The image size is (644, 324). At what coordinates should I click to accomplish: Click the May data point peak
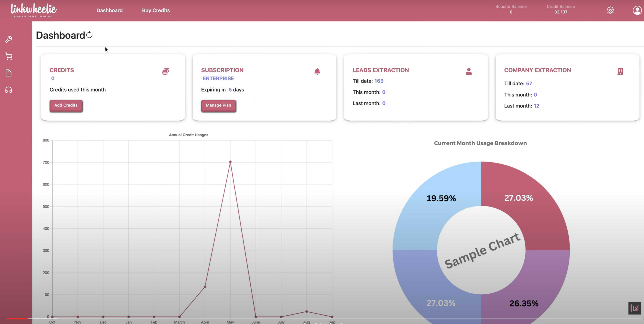pyautogui.click(x=230, y=162)
